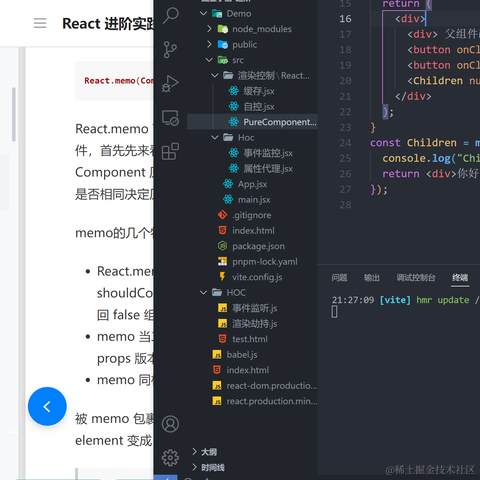480x480 pixels.
Task: Open Extensions view
Action: coord(171,152)
